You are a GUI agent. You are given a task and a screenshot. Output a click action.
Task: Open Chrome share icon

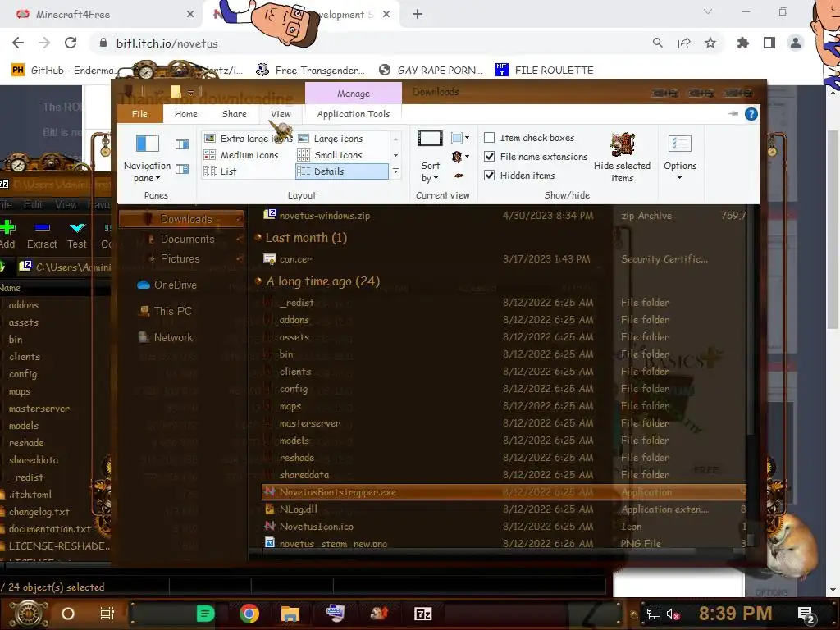coord(684,43)
